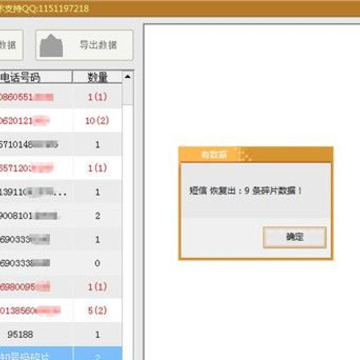Sort by the 数量 column header
Viewport: 360px width, 360px height.
[x=97, y=77]
